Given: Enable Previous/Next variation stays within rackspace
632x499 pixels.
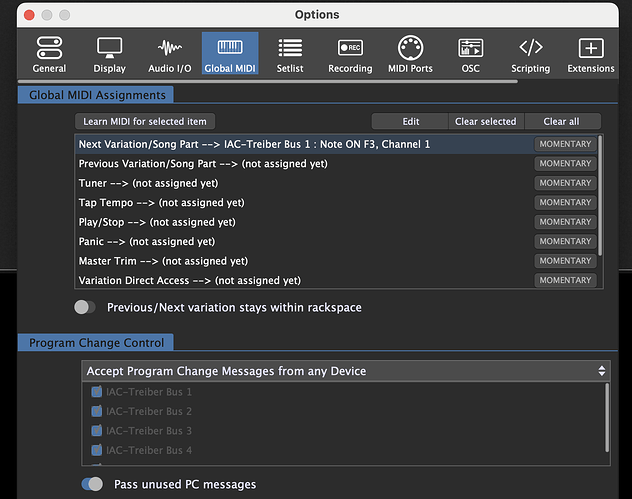Looking at the screenshot, I should [85, 308].
